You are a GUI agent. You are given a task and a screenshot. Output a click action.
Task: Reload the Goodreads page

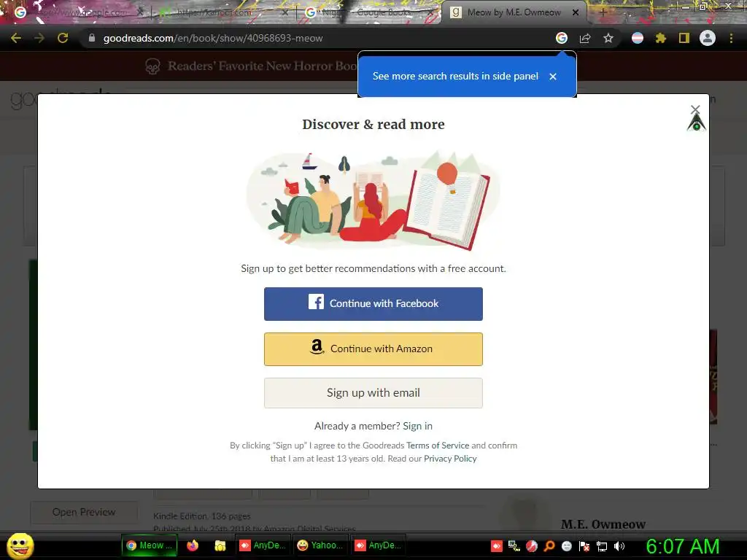coord(63,38)
